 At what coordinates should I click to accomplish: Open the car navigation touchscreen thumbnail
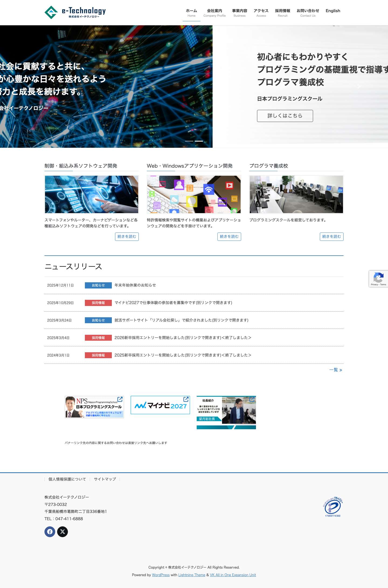(x=92, y=194)
